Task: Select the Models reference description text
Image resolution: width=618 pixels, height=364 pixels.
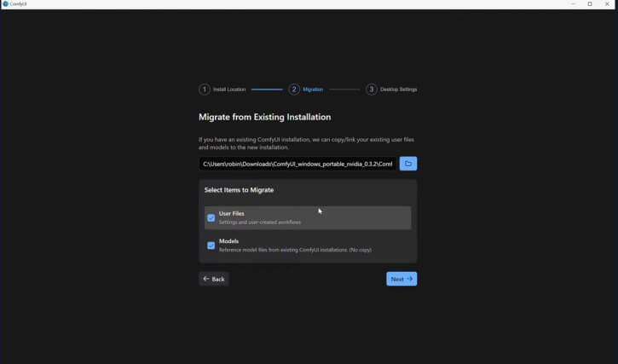Action: click(294, 250)
